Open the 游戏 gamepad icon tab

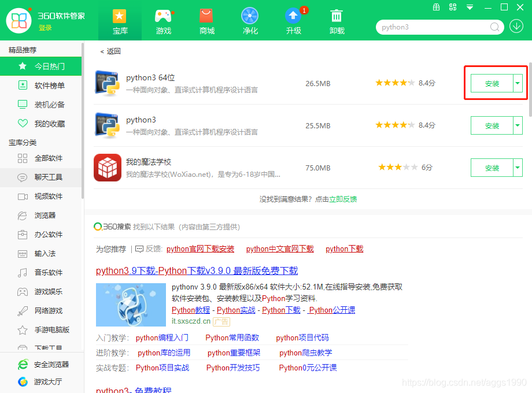(x=163, y=21)
